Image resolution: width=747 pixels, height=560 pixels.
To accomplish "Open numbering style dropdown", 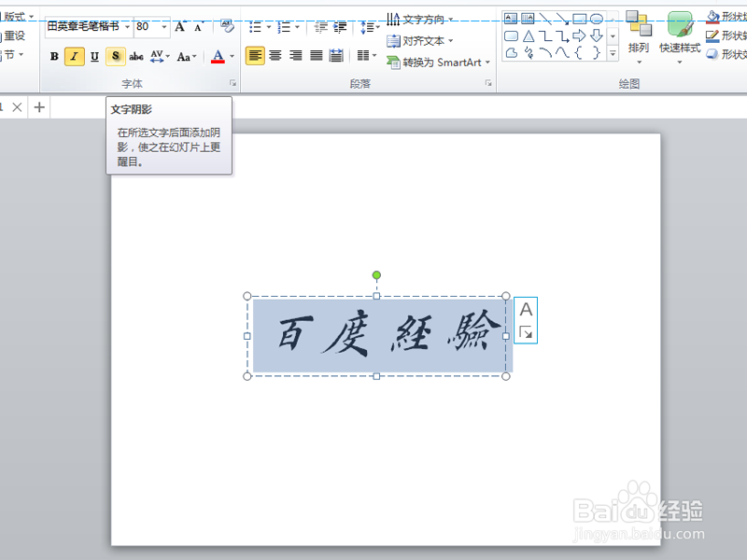I will tap(297, 27).
